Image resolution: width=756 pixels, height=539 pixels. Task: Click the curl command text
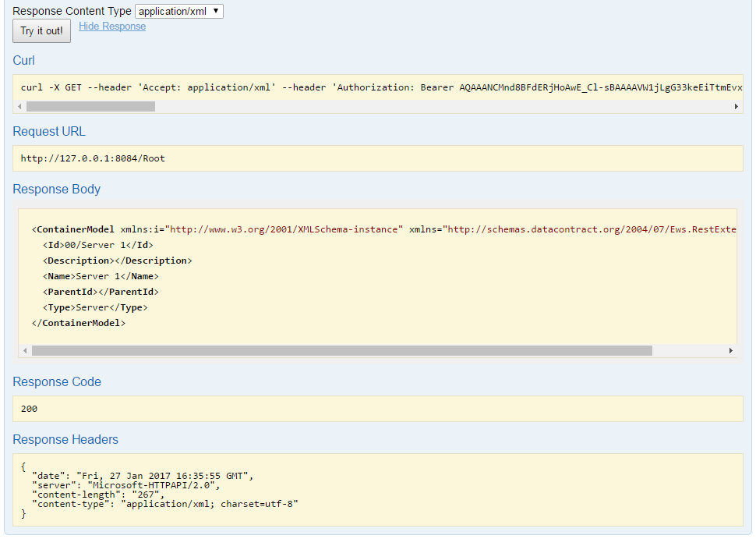[381, 87]
